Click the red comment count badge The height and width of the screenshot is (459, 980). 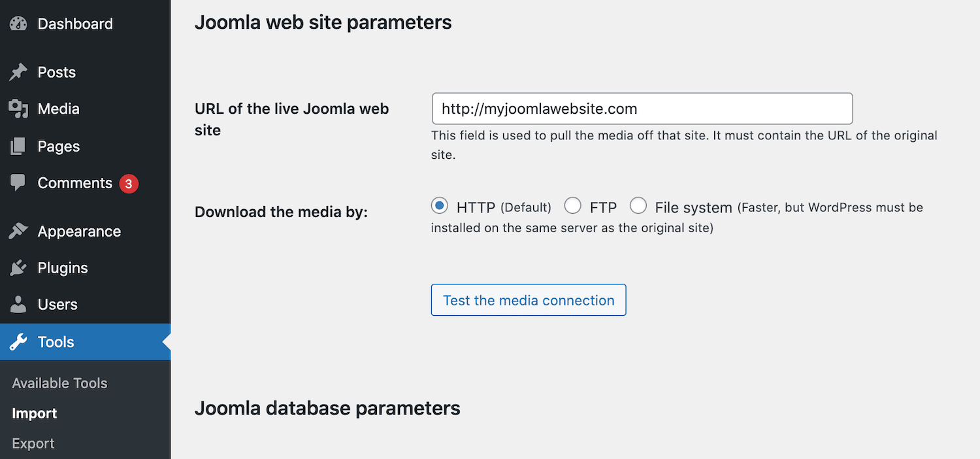tap(128, 183)
